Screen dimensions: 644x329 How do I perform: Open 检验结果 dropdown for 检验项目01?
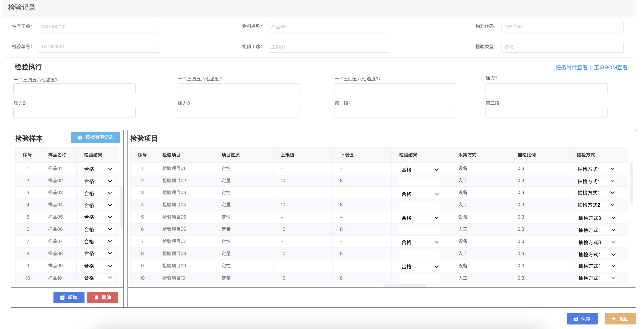pos(419,170)
